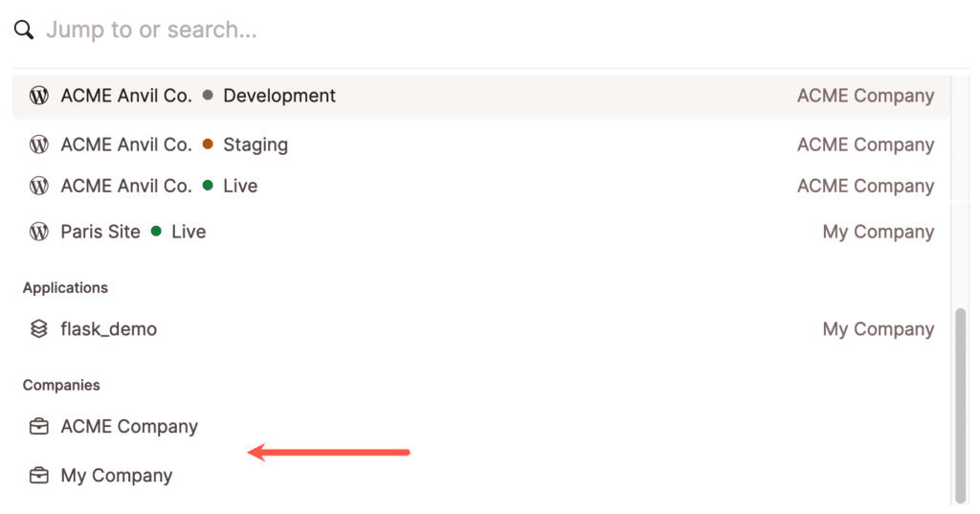The width and height of the screenshot is (980, 514).
Task: Click WordPress icon beside ACME Anvil Co. Live
Action: pos(39,186)
